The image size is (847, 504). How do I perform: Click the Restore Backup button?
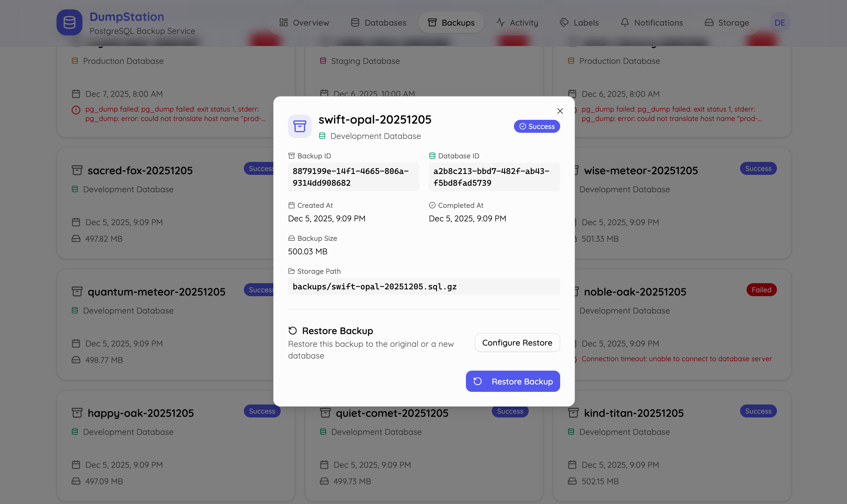(512, 381)
